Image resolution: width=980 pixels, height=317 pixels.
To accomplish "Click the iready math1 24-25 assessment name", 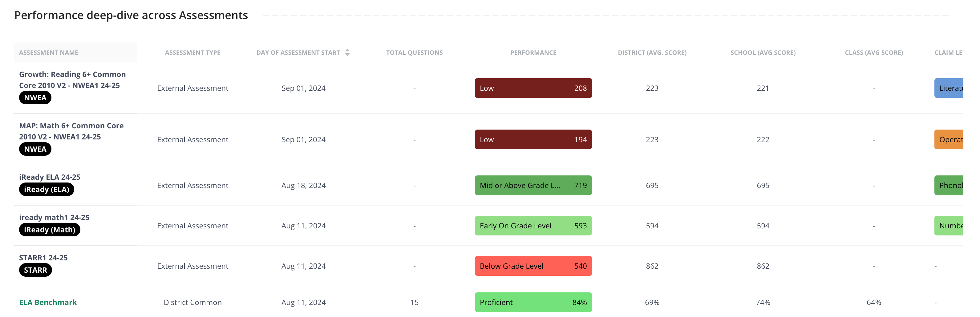I will coord(54,217).
